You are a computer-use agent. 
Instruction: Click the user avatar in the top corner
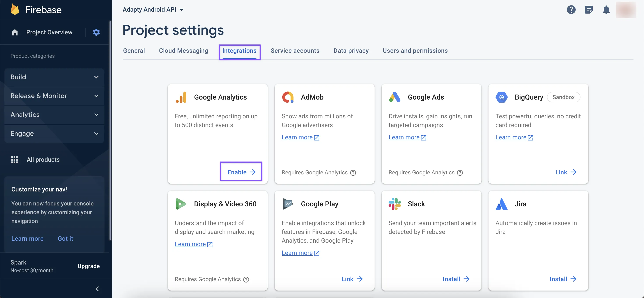click(x=626, y=10)
